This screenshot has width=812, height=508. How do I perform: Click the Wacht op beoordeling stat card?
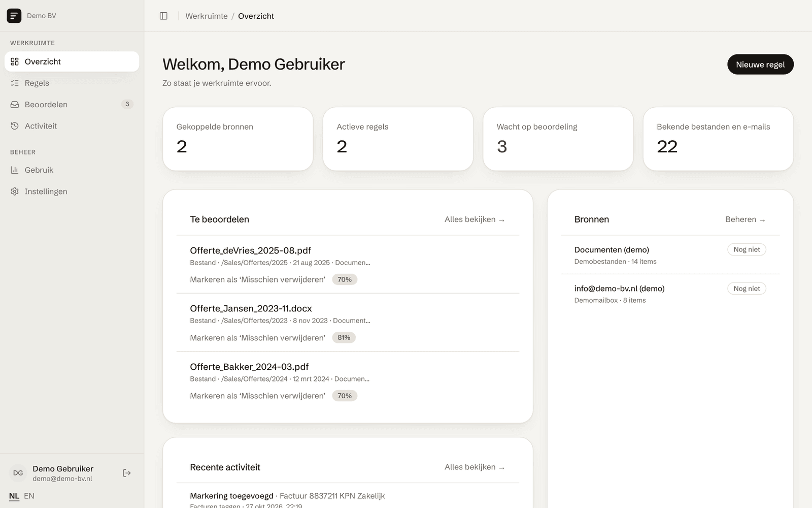(558, 139)
